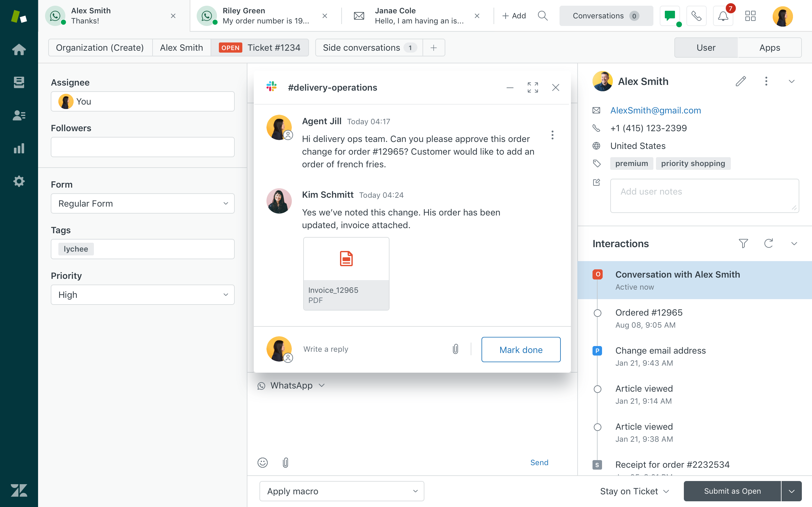Open the Customers list in the sidebar
812x507 pixels.
point(19,115)
